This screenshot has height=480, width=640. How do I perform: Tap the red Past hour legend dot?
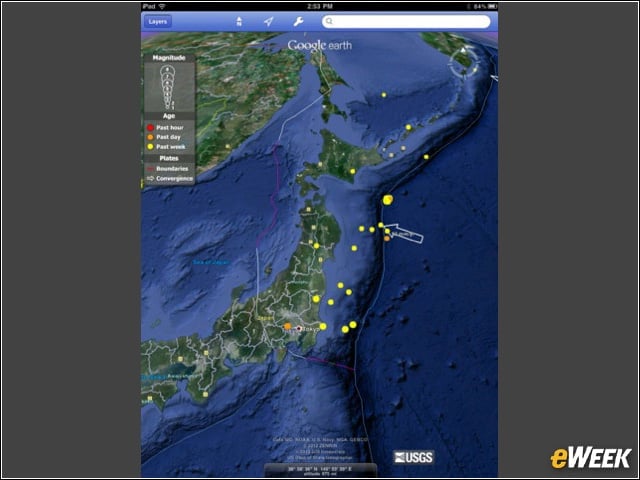pos(150,127)
